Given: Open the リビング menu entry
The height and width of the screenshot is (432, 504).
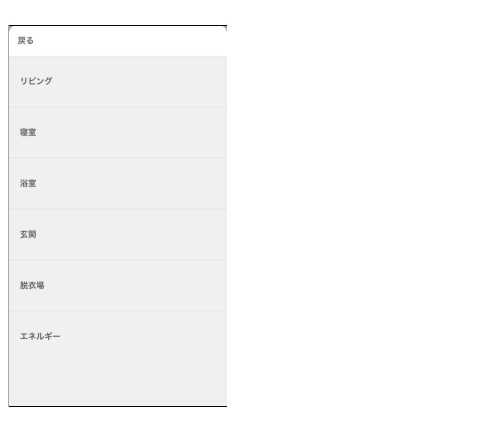Looking at the screenshot, I should pyautogui.click(x=36, y=81).
